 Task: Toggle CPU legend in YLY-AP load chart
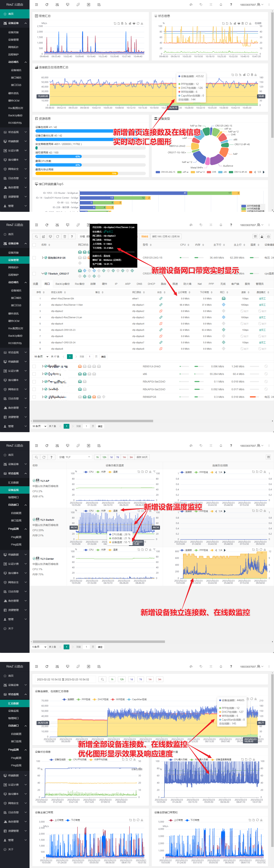[89, 472]
